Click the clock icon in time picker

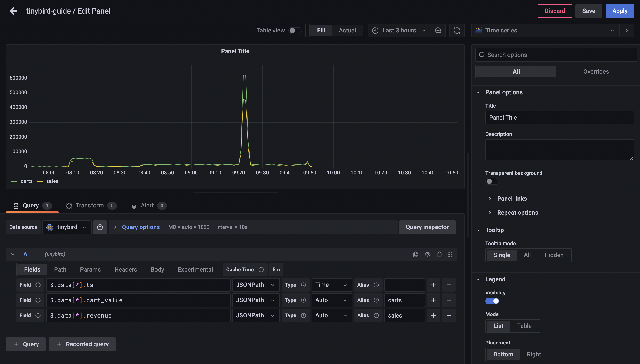[375, 31]
